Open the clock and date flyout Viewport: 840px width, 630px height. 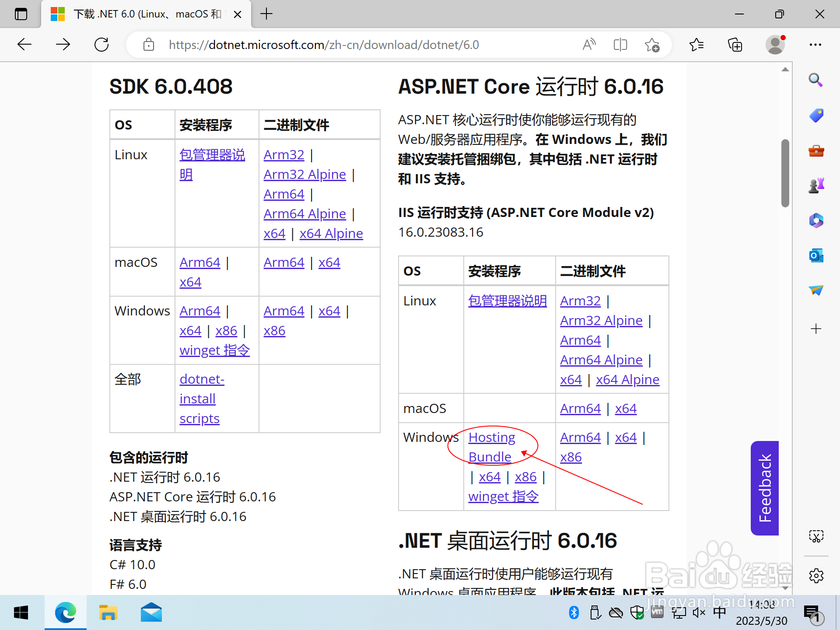(x=762, y=613)
